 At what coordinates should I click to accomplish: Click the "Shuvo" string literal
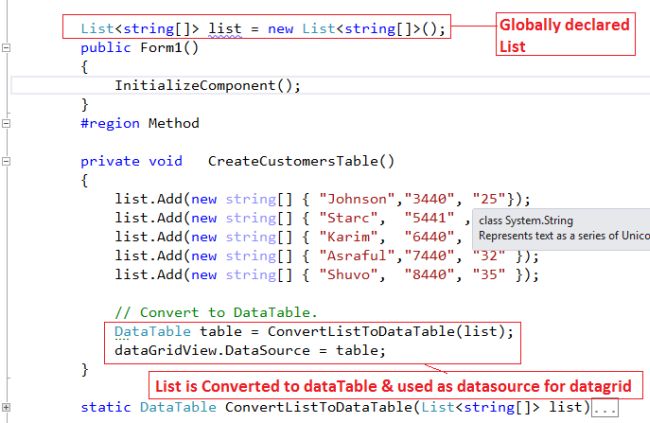click(348, 275)
